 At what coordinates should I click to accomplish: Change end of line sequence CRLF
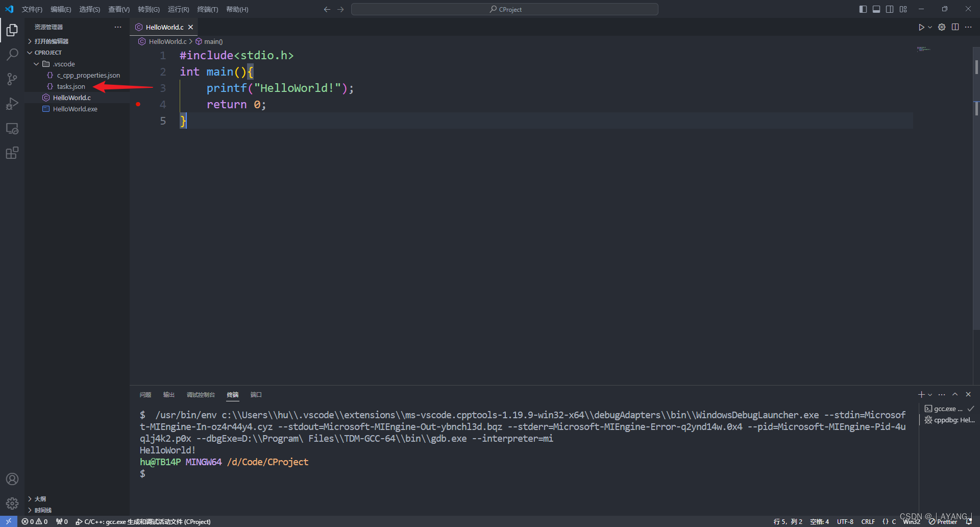click(868, 521)
